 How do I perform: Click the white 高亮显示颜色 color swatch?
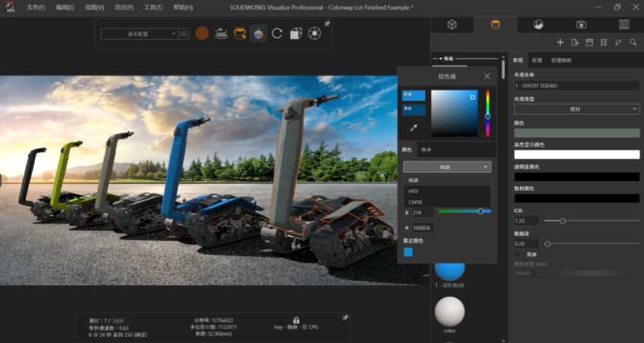576,155
